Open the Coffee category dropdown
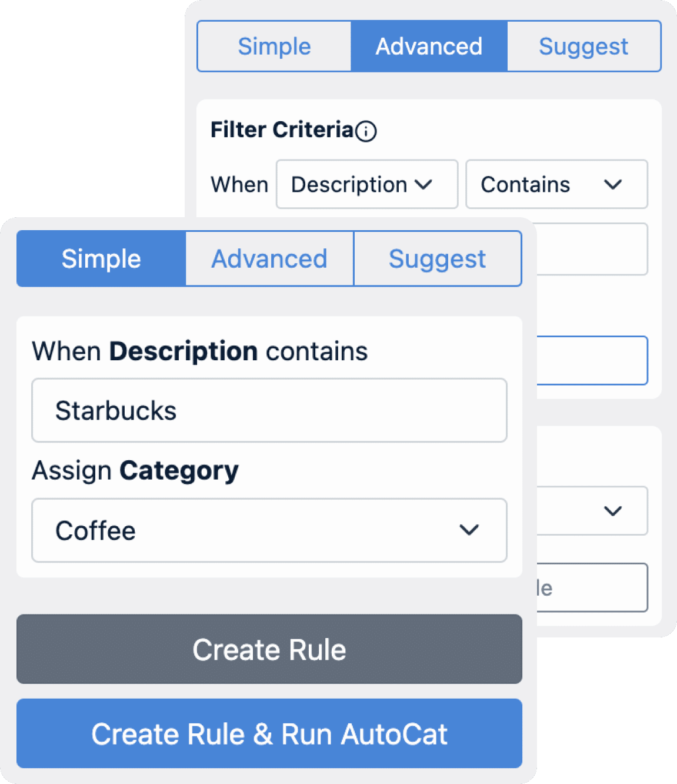 [x=269, y=530]
